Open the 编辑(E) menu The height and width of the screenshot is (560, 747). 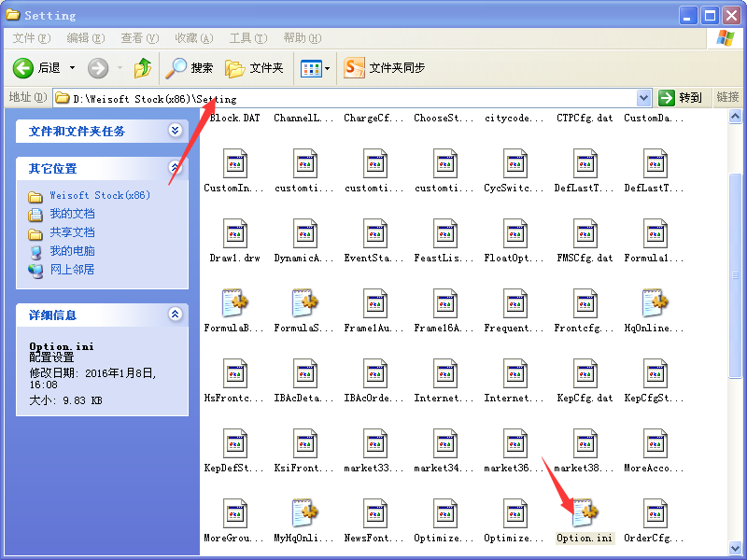point(86,38)
